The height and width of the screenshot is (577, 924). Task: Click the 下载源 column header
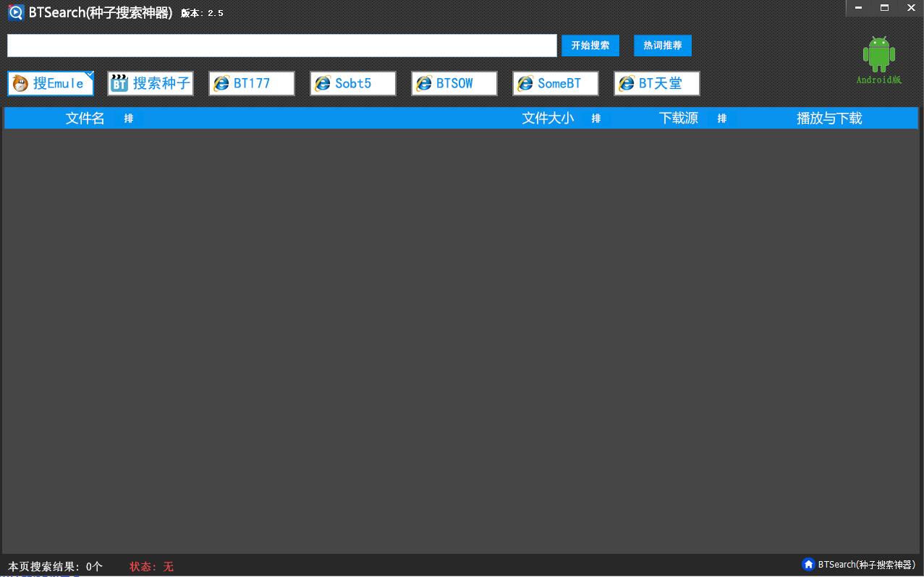coord(678,118)
